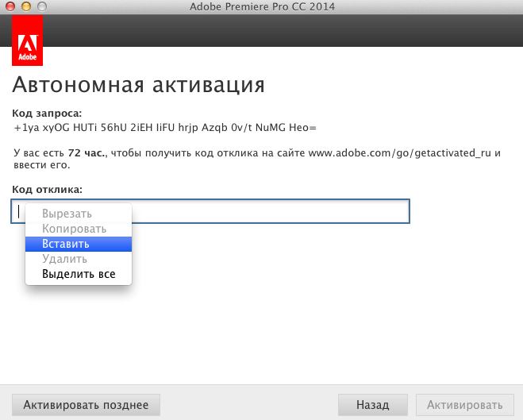This screenshot has width=523, height=420.
Task: Click the Активировать позднее button
Action: pos(86,405)
